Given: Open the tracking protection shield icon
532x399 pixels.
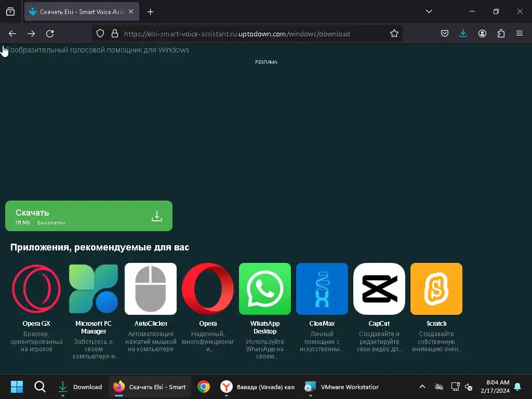Looking at the screenshot, I should tap(100, 34).
